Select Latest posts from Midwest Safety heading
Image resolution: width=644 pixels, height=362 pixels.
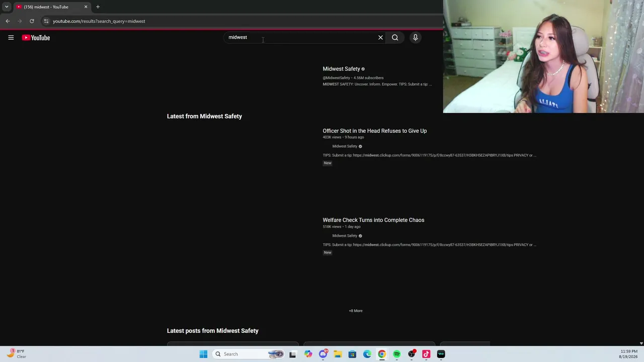213,331
